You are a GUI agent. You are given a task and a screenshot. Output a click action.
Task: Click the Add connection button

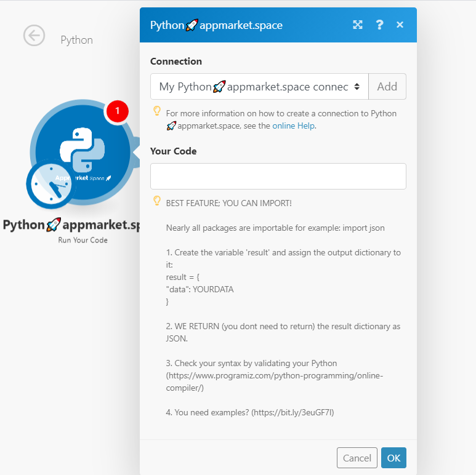[x=387, y=86]
